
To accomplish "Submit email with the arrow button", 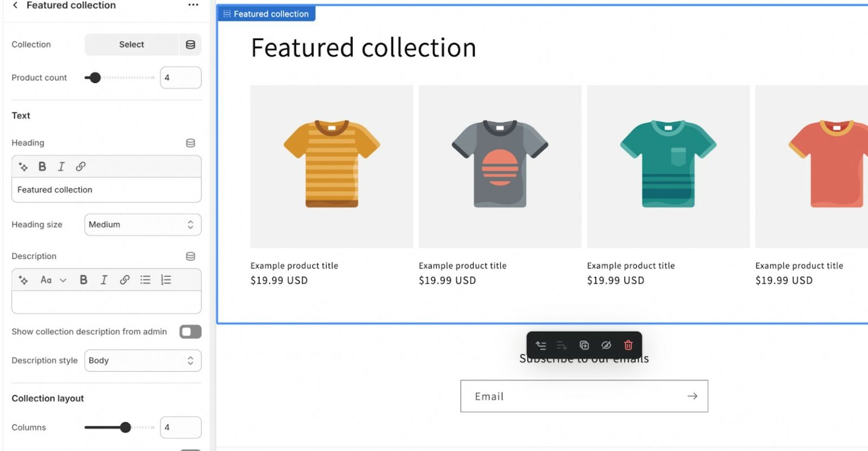I will [x=692, y=396].
